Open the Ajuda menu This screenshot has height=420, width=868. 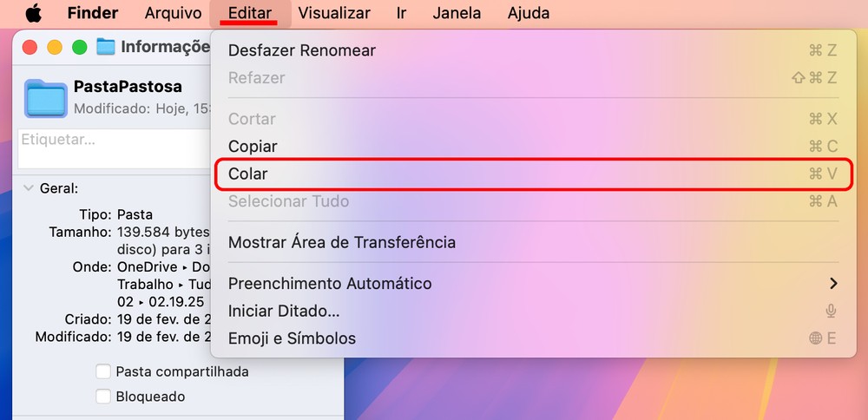pos(528,13)
